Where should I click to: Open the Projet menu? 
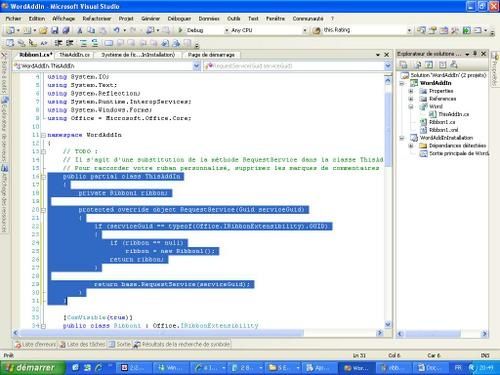pyautogui.click(x=126, y=19)
